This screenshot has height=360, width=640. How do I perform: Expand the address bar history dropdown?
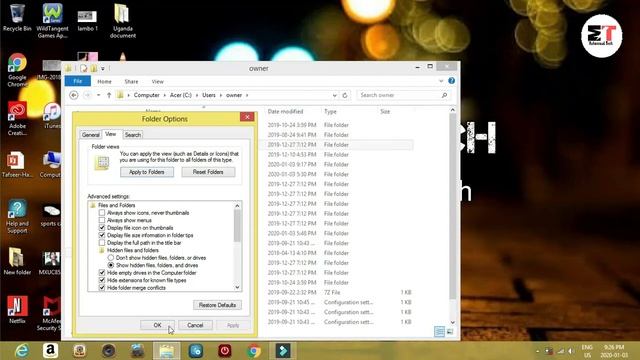(335, 95)
